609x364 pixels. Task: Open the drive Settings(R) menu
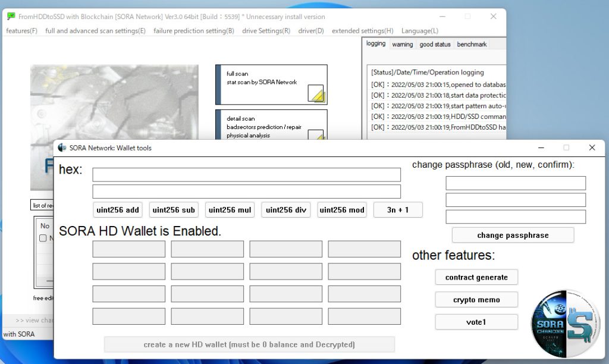266,31
